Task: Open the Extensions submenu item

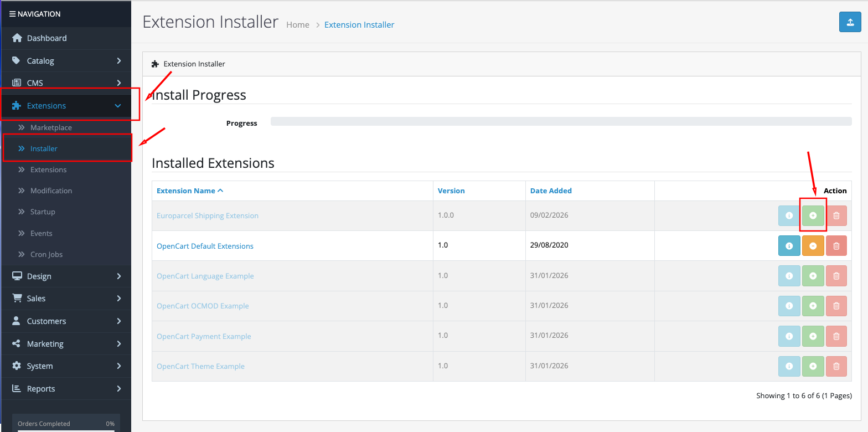Action: tap(48, 169)
